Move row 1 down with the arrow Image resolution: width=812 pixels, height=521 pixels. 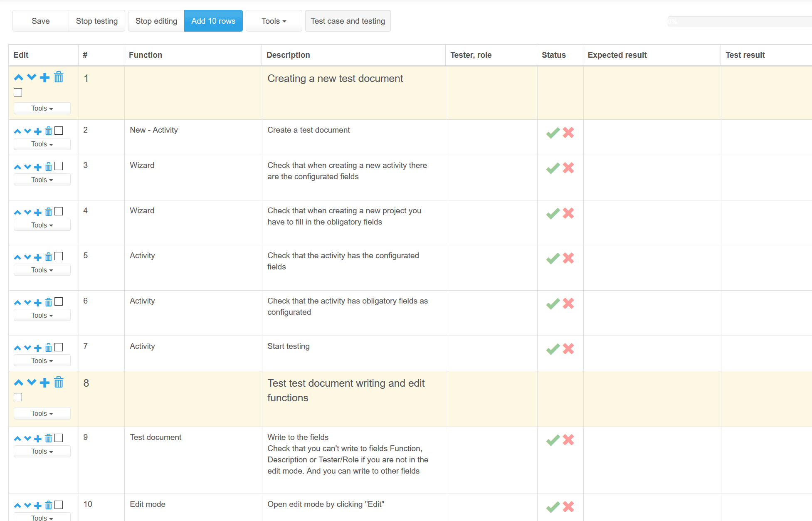32,77
